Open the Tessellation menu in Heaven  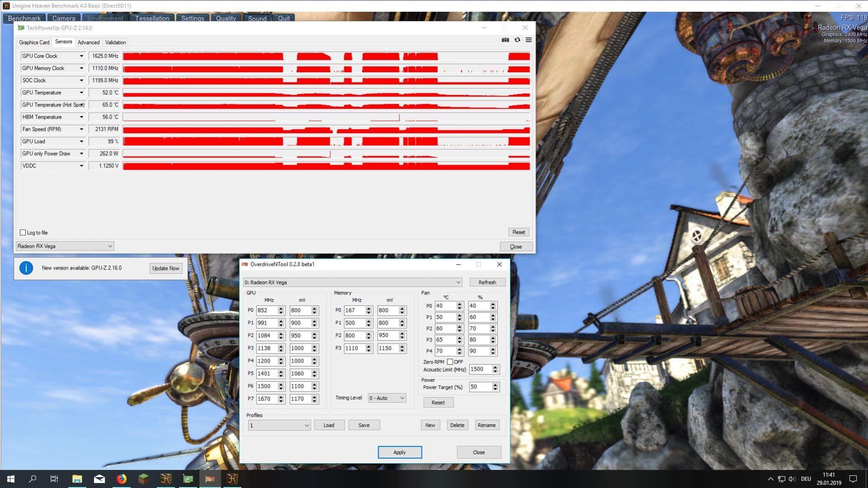152,18
